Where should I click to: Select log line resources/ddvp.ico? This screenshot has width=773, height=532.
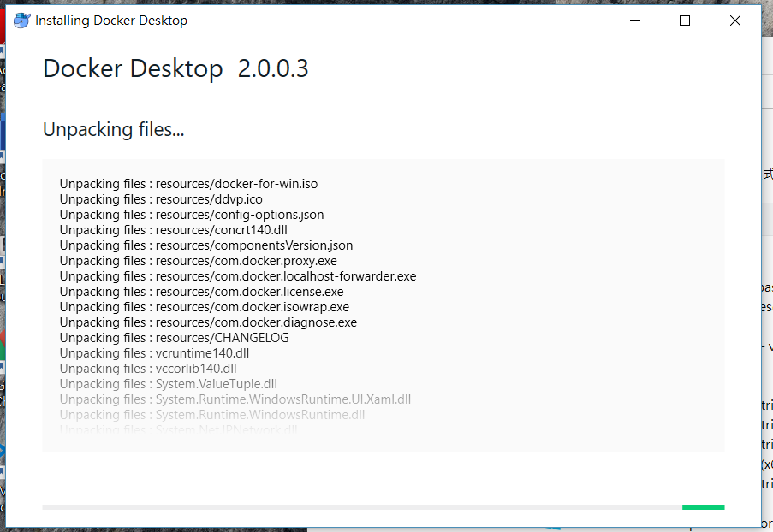tap(161, 199)
